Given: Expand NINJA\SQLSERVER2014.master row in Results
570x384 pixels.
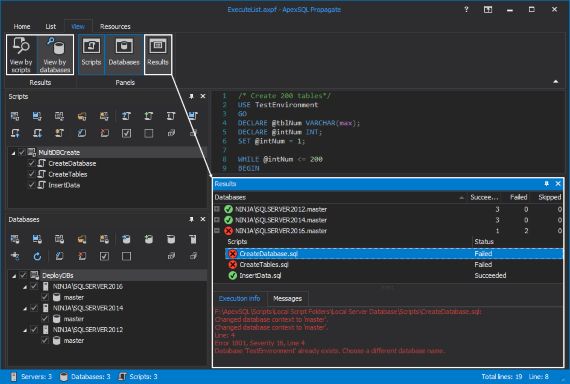Looking at the screenshot, I should click(217, 220).
